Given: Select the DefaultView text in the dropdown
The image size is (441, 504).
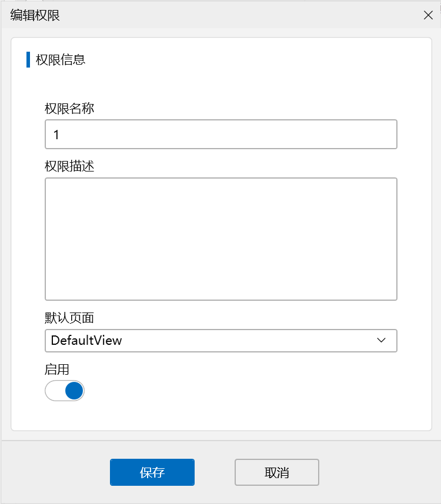Looking at the screenshot, I should coord(86,340).
